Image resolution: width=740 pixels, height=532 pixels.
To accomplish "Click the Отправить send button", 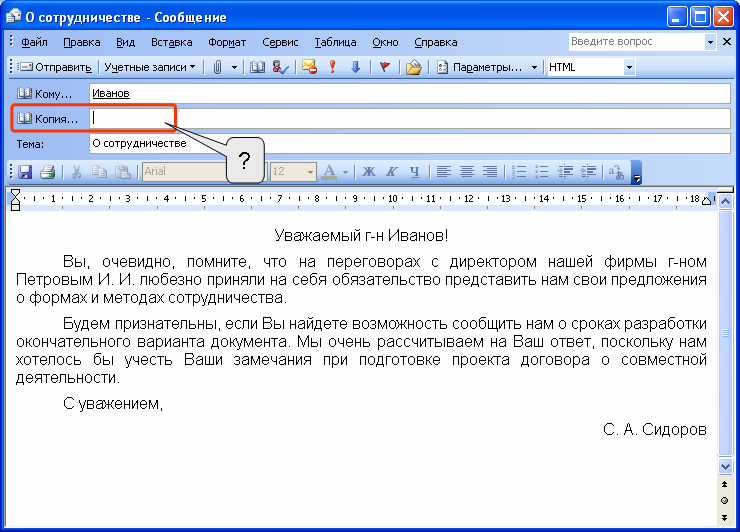I will point(55,68).
